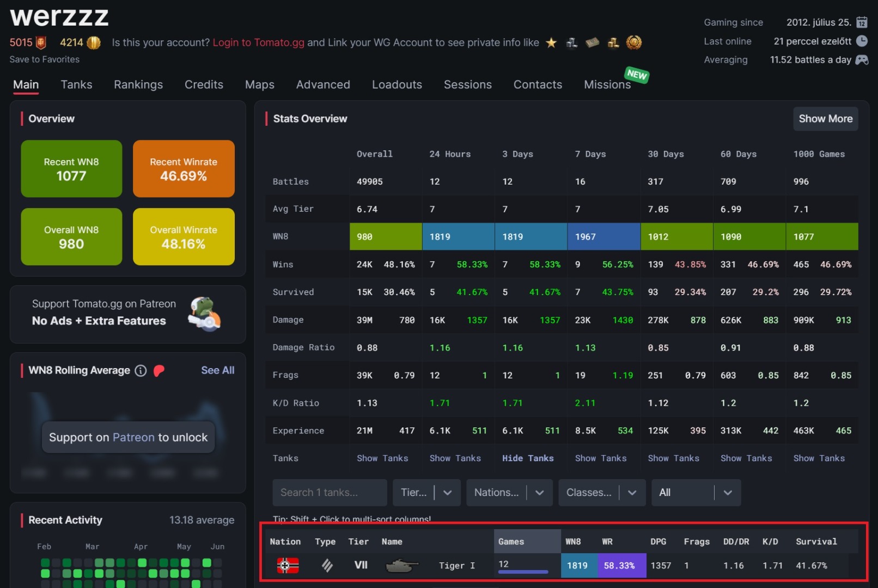The image size is (878, 588).
Task: Click the German flag in Tiger I row
Action: click(x=288, y=566)
